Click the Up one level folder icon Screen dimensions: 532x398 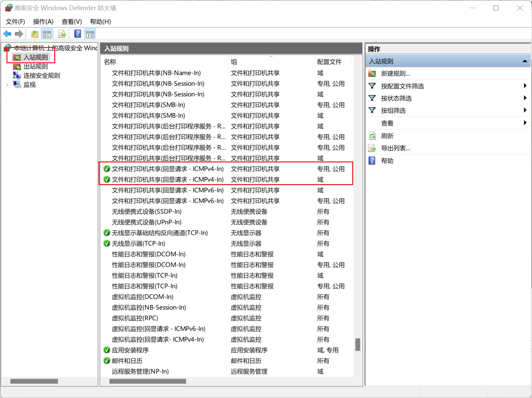(35, 34)
